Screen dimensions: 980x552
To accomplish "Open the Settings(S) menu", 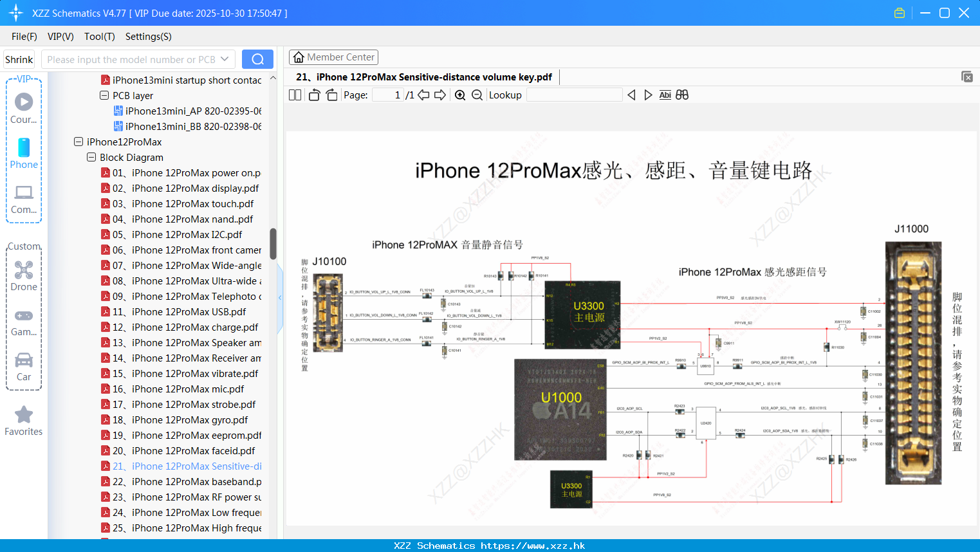I will point(149,37).
